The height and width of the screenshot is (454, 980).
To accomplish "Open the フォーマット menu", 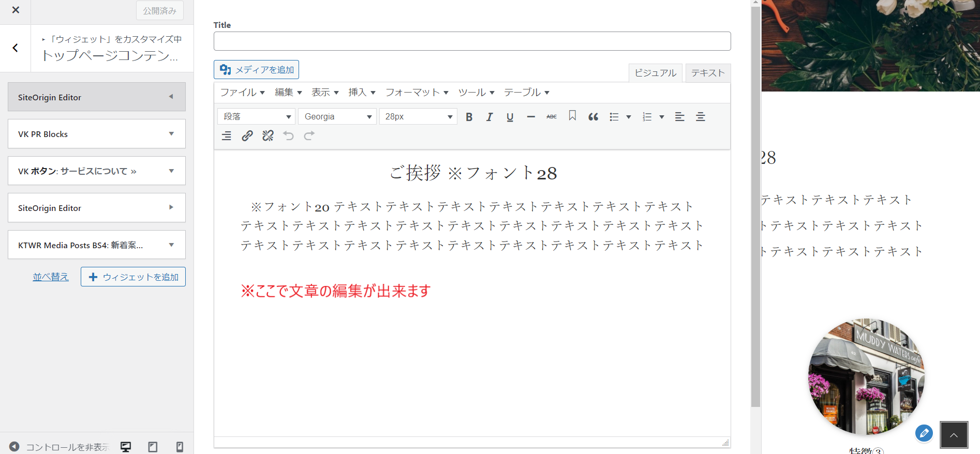I will pos(417,93).
